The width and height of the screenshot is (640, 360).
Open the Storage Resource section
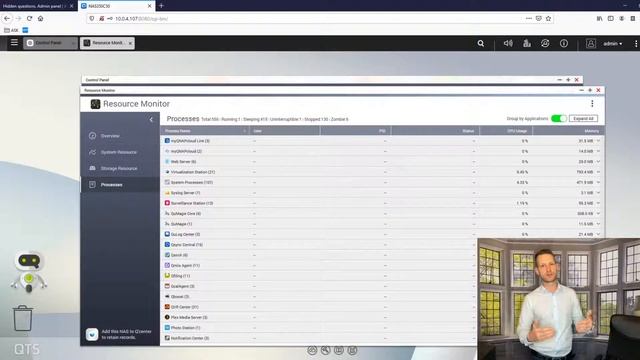coord(120,168)
